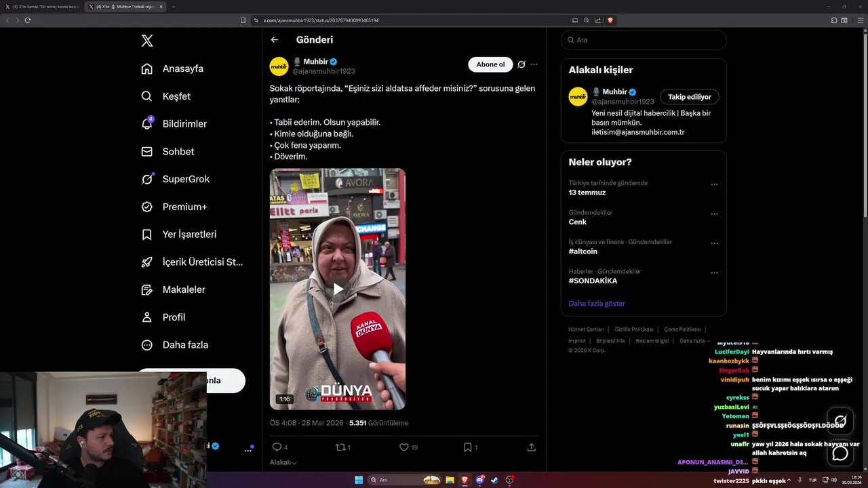Click the Grok icon on the post
Screen dimensions: 868x488
(521, 64)
